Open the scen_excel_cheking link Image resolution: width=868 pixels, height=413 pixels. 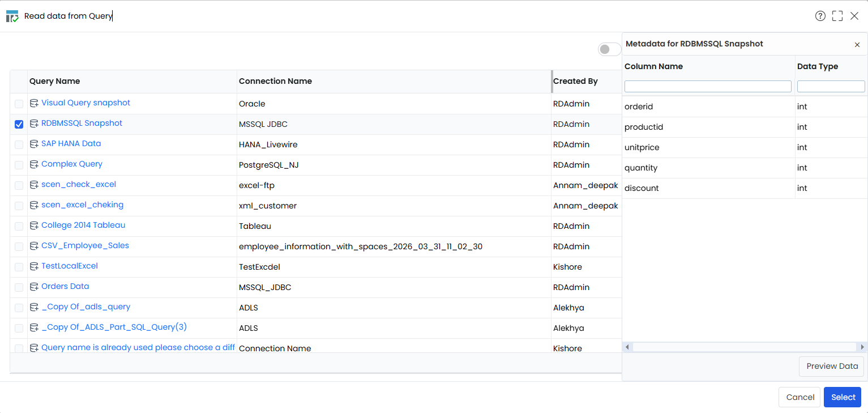pyautogui.click(x=82, y=205)
